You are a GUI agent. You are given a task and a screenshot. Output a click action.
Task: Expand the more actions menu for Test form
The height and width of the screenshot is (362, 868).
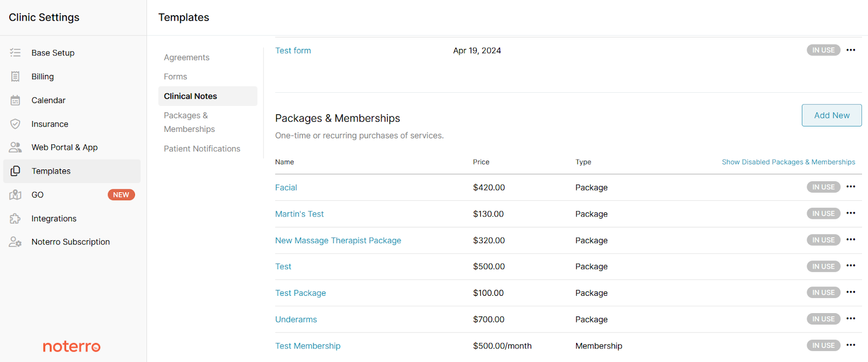pyautogui.click(x=851, y=50)
